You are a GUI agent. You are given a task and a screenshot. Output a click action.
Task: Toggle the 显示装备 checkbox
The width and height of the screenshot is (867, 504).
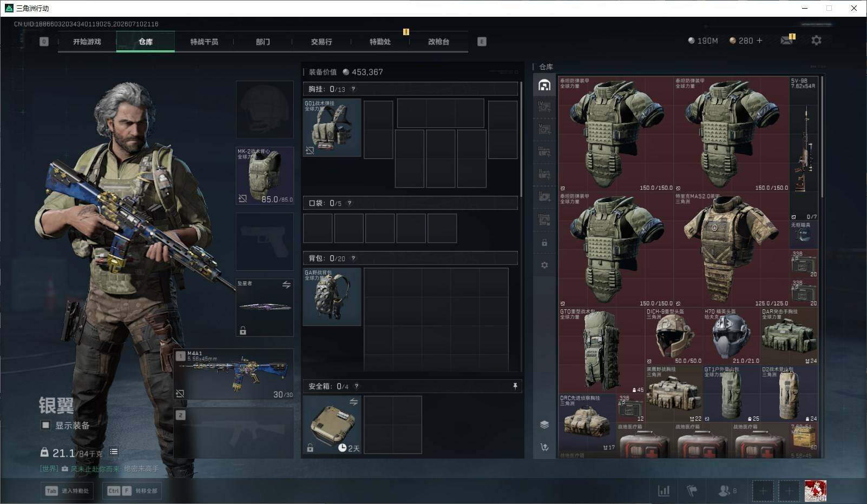(x=46, y=426)
